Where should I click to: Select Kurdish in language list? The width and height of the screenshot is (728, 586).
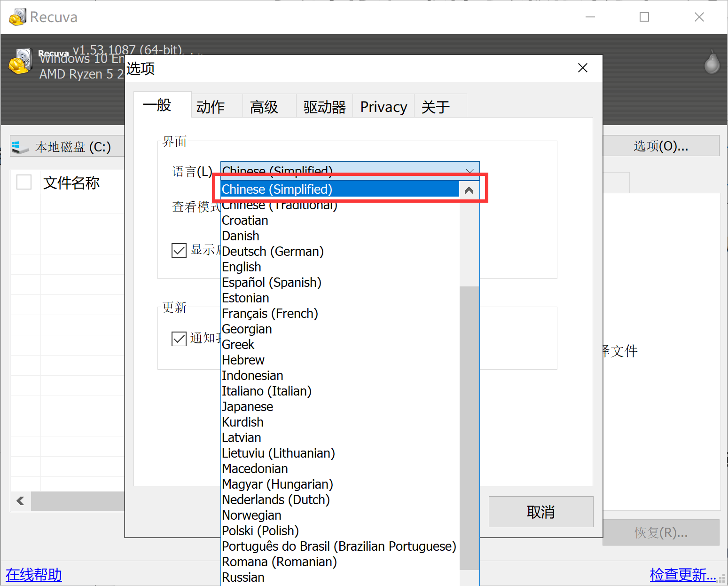340,422
